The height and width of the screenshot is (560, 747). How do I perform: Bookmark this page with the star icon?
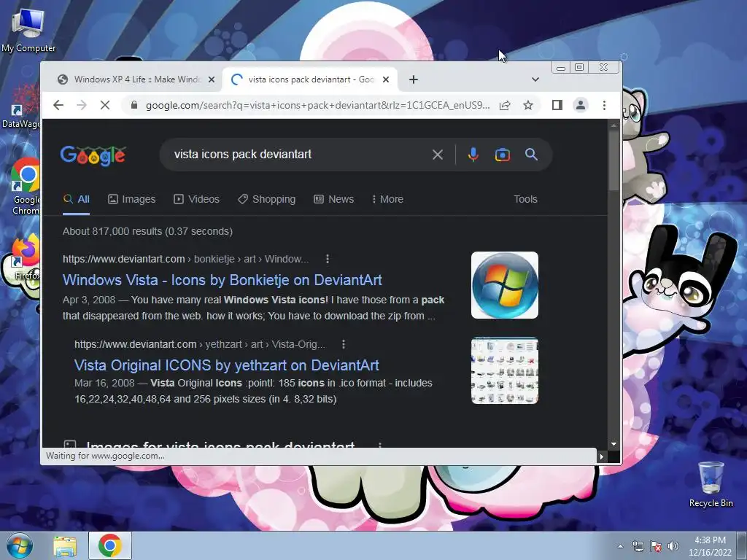coord(528,105)
